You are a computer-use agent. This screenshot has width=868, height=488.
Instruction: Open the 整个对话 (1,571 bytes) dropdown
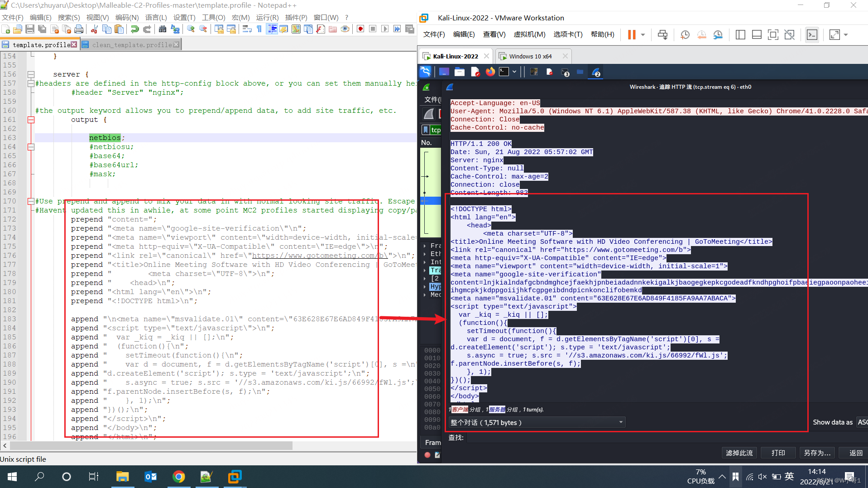tap(537, 422)
